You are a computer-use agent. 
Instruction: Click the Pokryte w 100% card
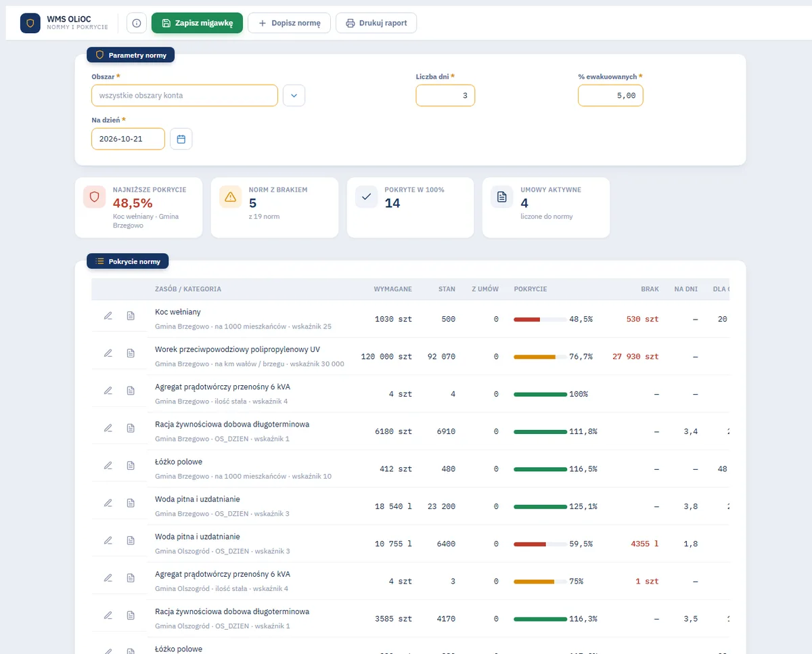coord(411,208)
